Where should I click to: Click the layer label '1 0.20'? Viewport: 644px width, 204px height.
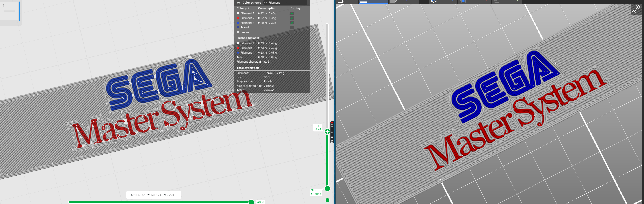tap(318, 128)
